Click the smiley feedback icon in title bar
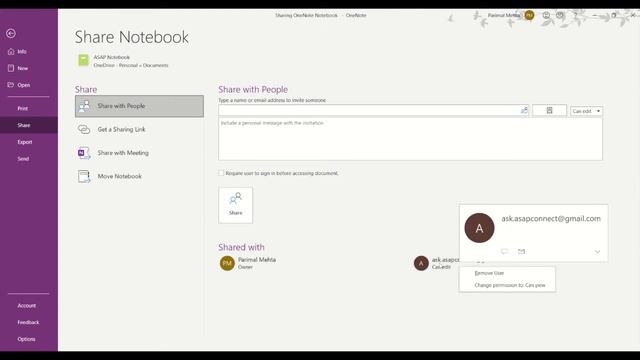The width and height of the screenshot is (640, 360). click(546, 16)
